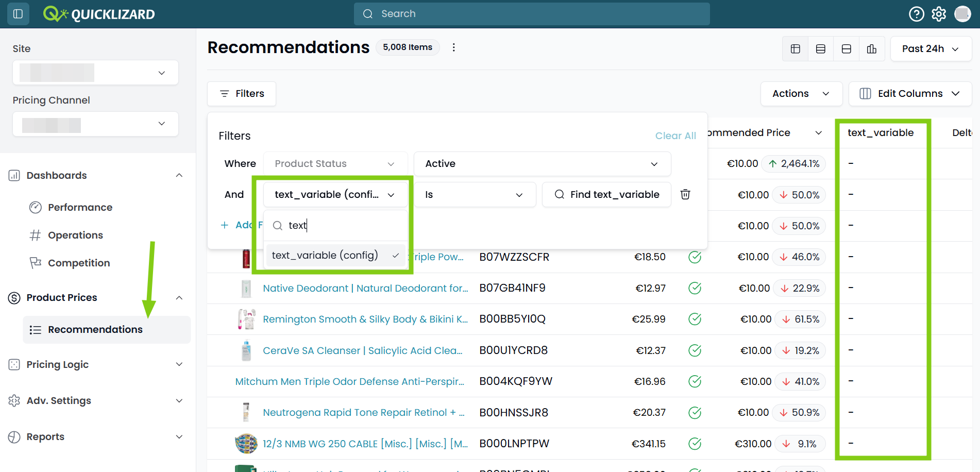The height and width of the screenshot is (472, 980).
Task: Switch to the compact rows view icon
Action: pyautogui.click(x=821, y=49)
